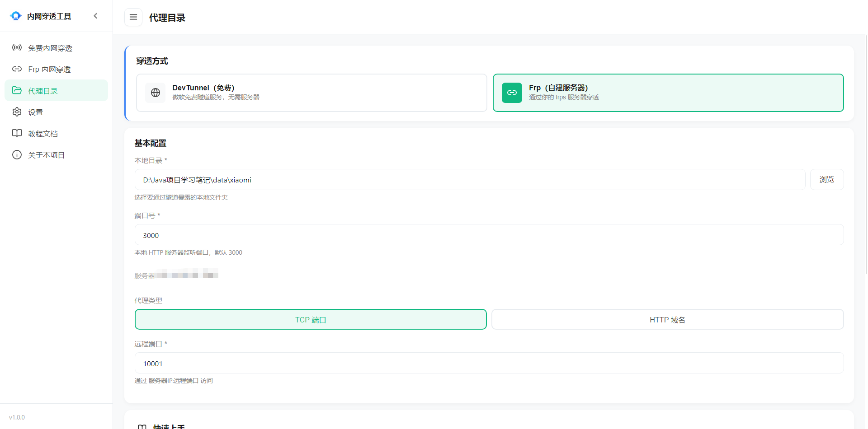Open 设置 via the gear icon
The image size is (868, 429).
pos(17,112)
